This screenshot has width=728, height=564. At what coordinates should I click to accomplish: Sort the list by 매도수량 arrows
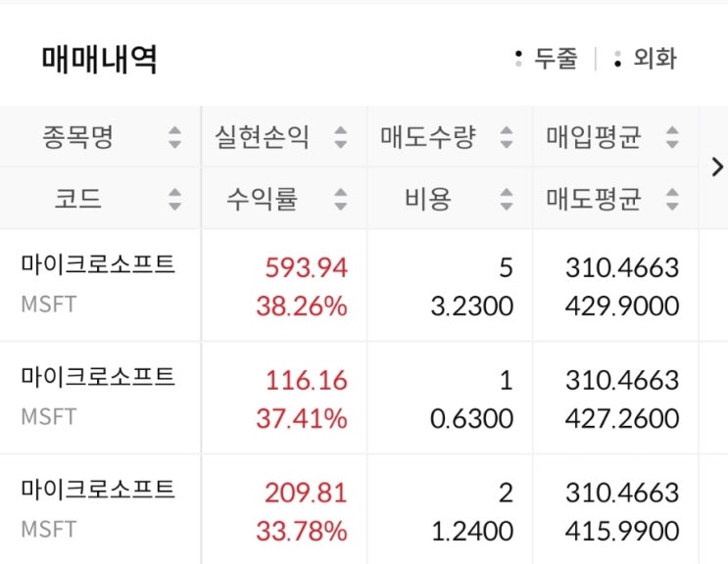(x=506, y=137)
